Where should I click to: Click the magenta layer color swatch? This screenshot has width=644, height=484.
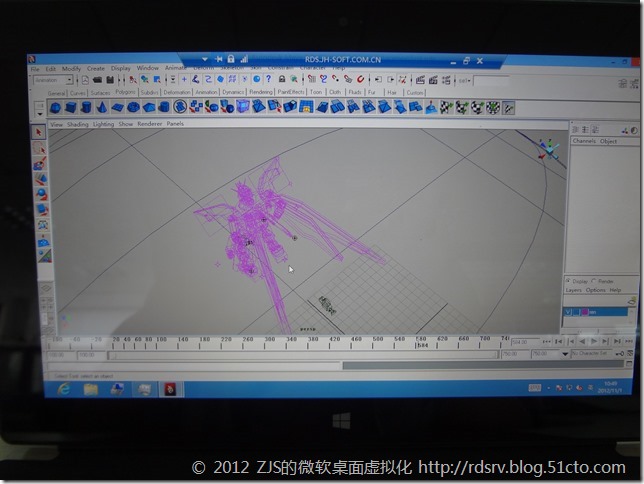click(x=584, y=312)
